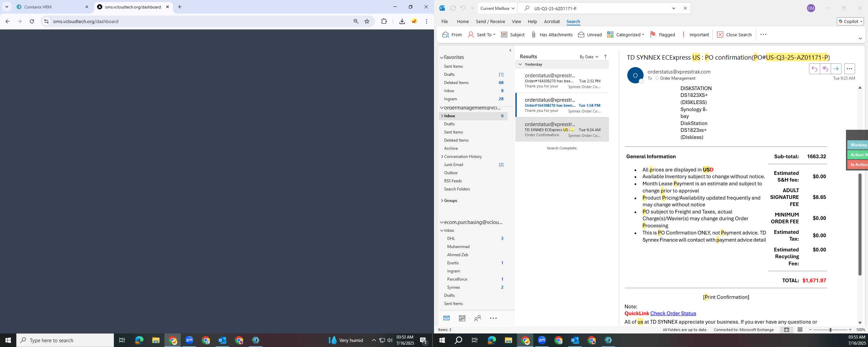Change sort order with By Date dropdown
The height and width of the screenshot is (347, 868).
point(589,57)
